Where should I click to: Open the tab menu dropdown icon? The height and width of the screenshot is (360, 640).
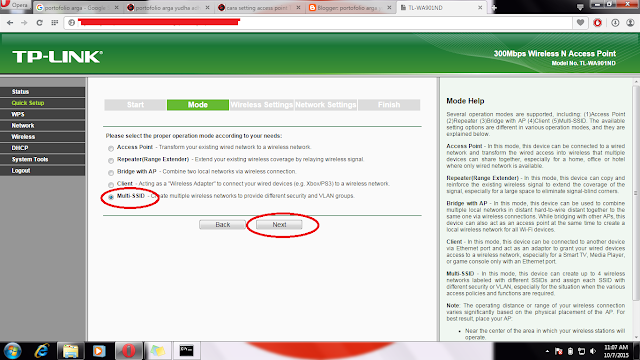(x=580, y=7)
